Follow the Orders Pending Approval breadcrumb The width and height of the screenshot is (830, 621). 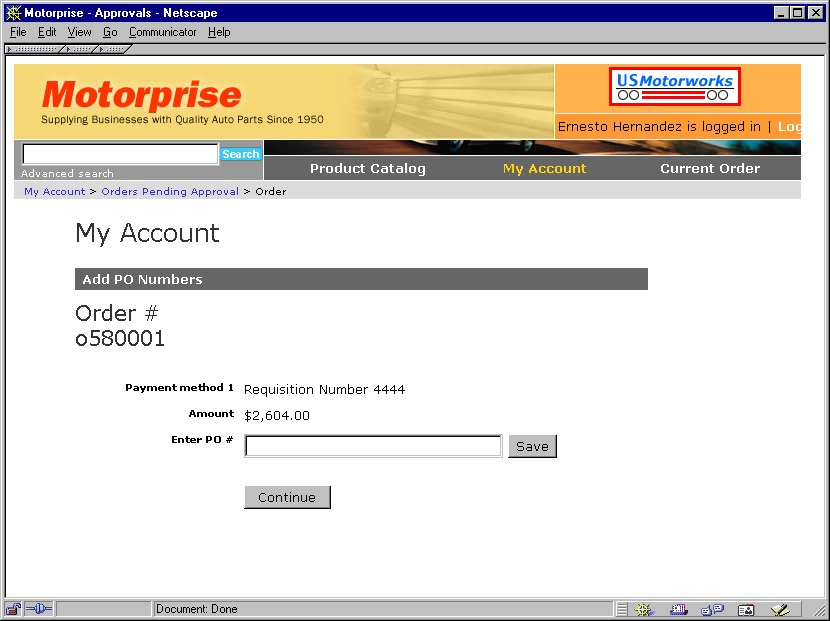coord(170,192)
